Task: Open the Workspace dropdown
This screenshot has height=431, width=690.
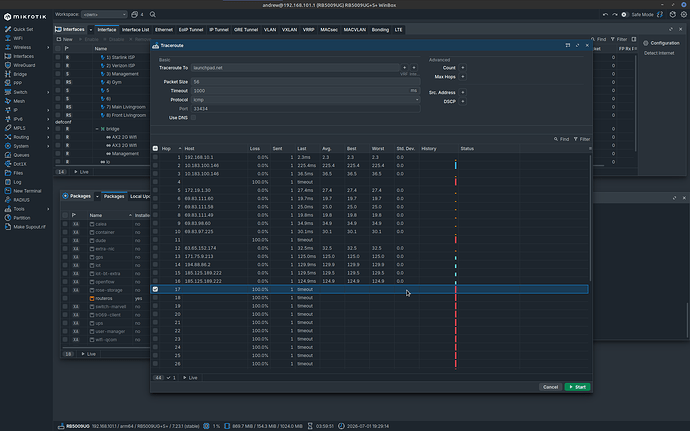Action: pos(104,15)
